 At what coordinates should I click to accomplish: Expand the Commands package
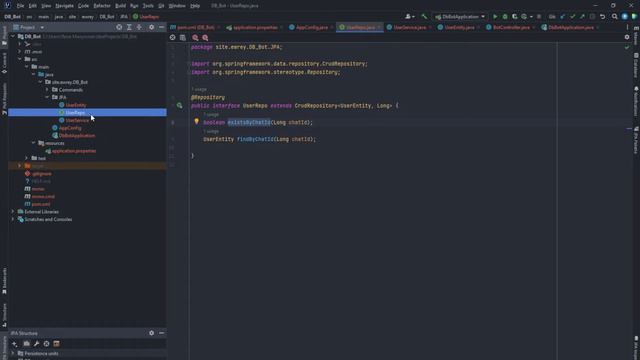tap(47, 90)
